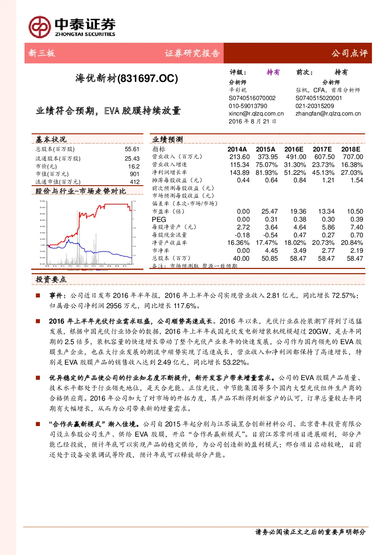The width and height of the screenshot is (392, 555).
Task: Click market price value 16.2
Action: (x=134, y=167)
